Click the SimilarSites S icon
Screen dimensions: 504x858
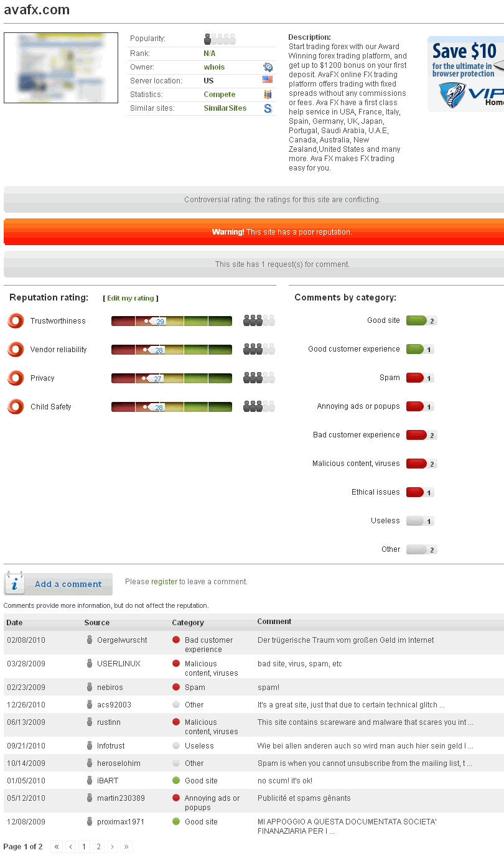click(268, 108)
